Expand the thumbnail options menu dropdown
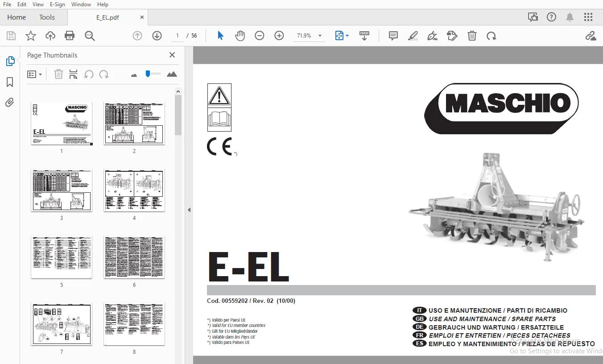Screen dimensions: 603x364 click(x=35, y=74)
